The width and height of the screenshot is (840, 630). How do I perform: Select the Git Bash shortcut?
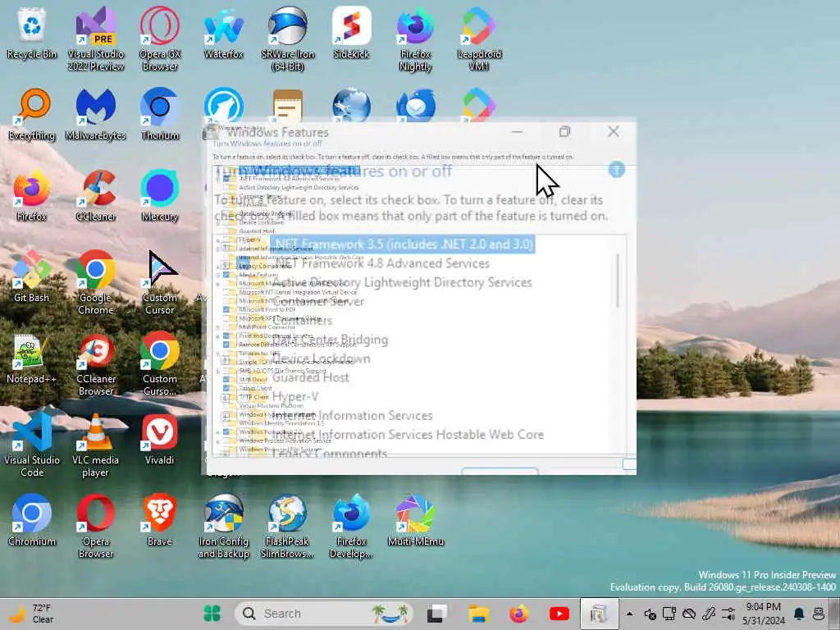(x=32, y=277)
